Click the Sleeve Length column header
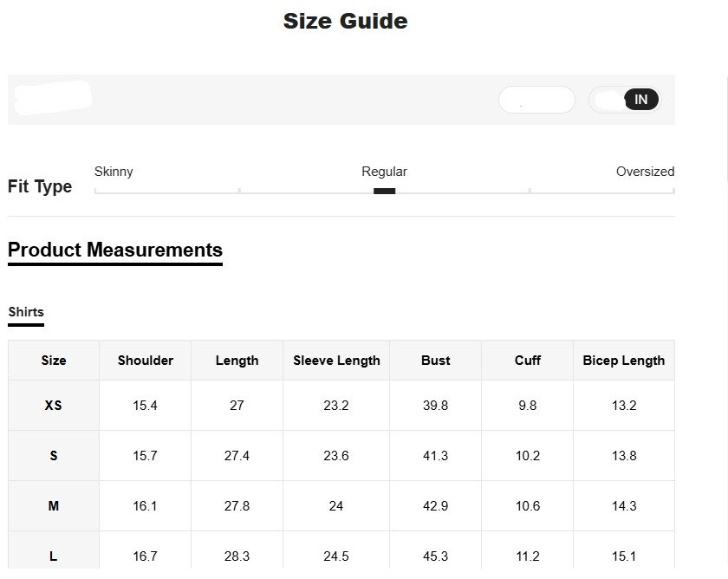Viewport: 728px width, 579px height. point(336,361)
